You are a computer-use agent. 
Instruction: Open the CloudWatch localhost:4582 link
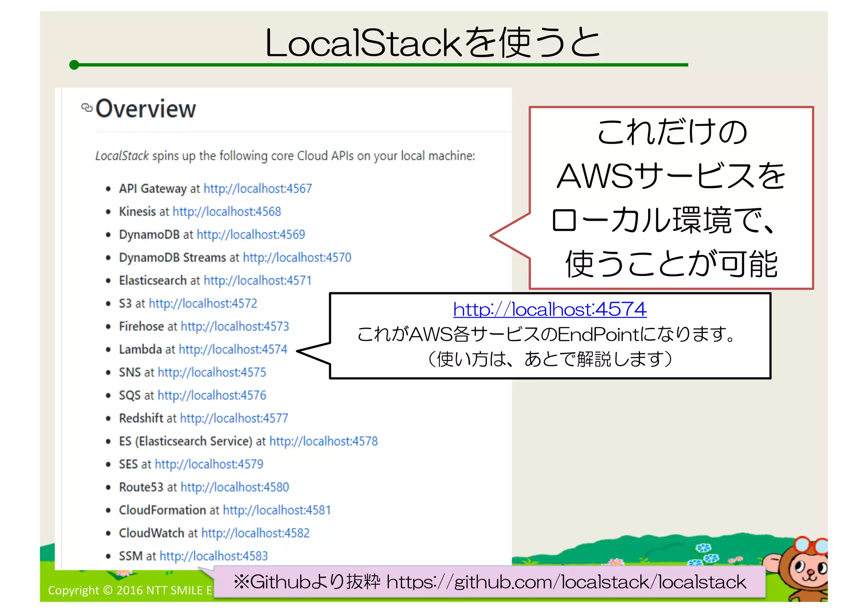click(256, 533)
